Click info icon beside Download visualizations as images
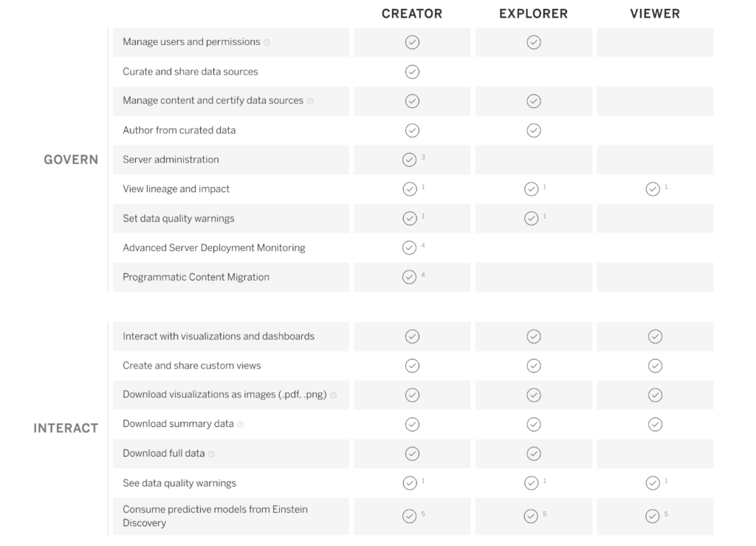The height and width of the screenshot is (546, 756). tap(333, 395)
